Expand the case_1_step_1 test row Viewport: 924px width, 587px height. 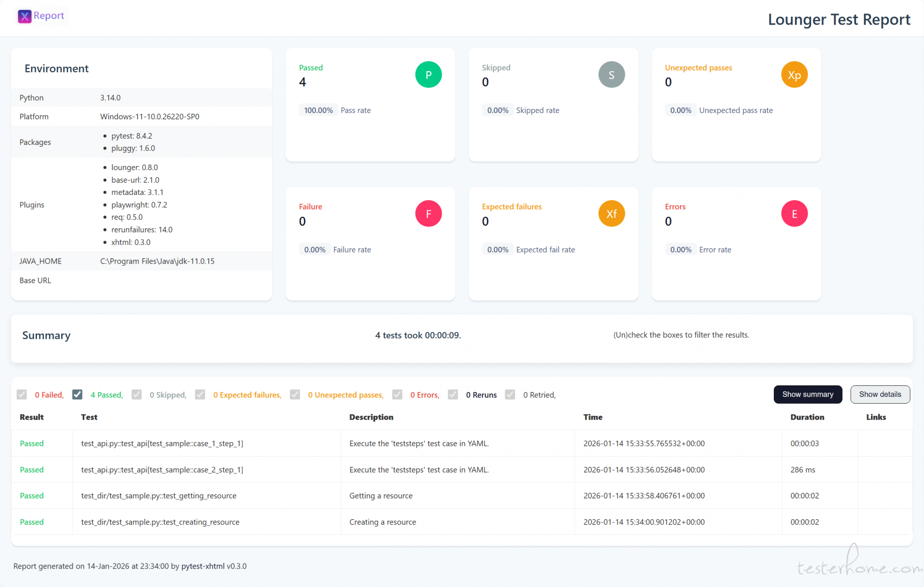point(162,443)
